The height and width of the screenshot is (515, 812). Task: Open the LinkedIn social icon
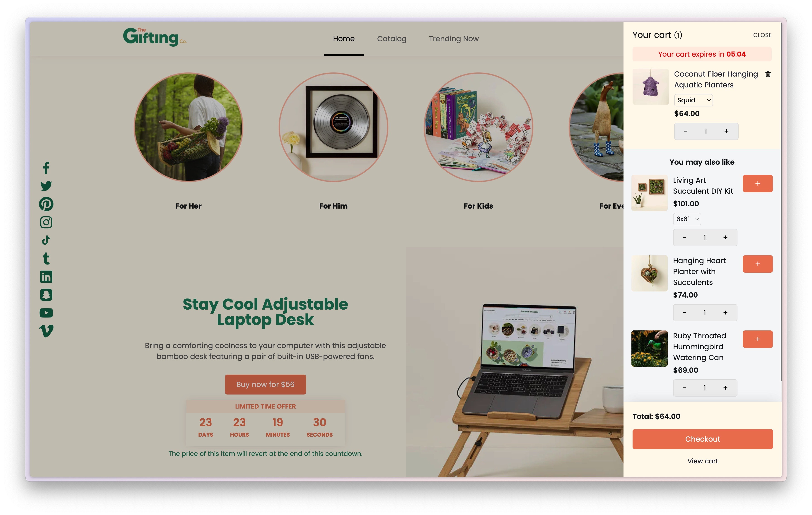point(46,277)
